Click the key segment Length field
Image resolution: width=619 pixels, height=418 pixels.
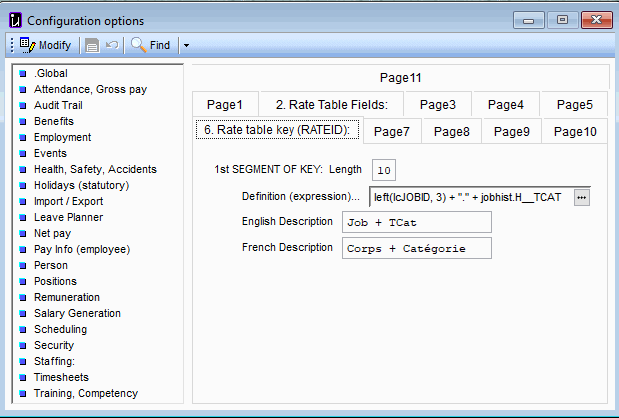point(384,170)
